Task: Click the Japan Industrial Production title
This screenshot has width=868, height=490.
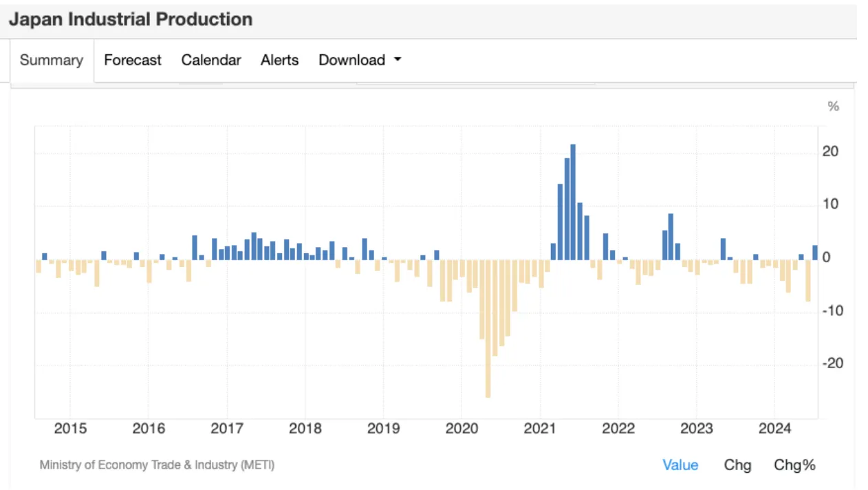Action: 130,19
